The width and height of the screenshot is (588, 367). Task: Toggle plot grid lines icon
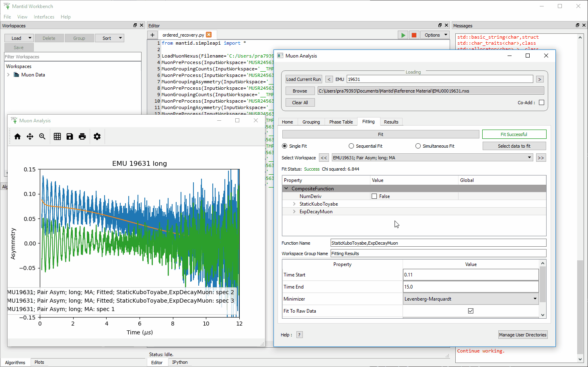[x=57, y=137]
